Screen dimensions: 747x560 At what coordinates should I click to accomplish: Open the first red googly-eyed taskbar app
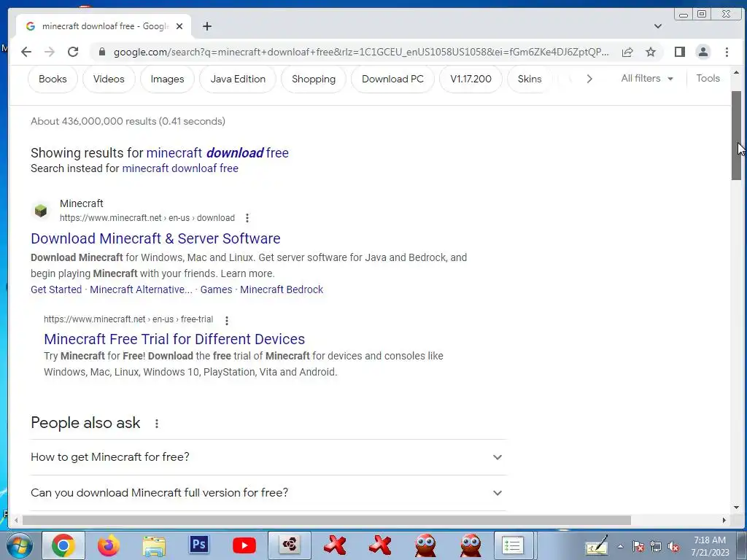pos(425,545)
